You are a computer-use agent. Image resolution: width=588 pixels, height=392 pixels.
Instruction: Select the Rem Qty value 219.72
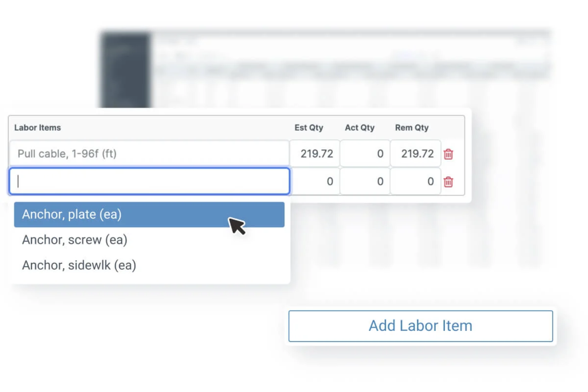point(415,154)
